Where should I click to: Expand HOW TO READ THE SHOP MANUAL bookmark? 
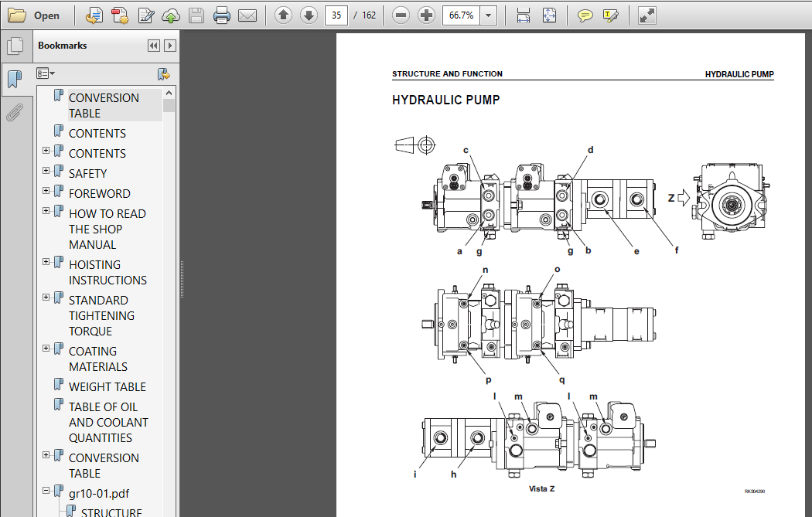click(46, 211)
